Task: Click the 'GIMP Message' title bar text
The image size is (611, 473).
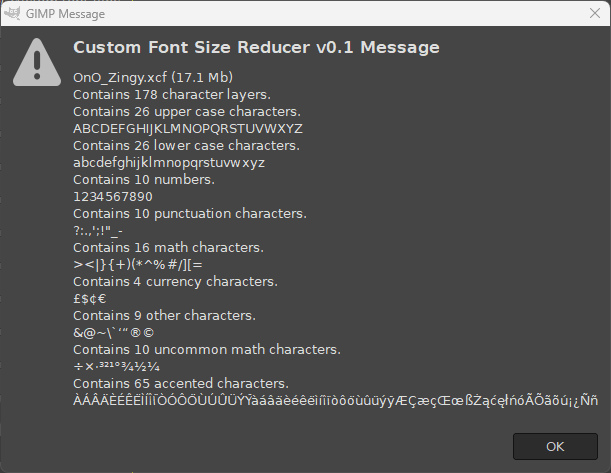Action: point(65,14)
